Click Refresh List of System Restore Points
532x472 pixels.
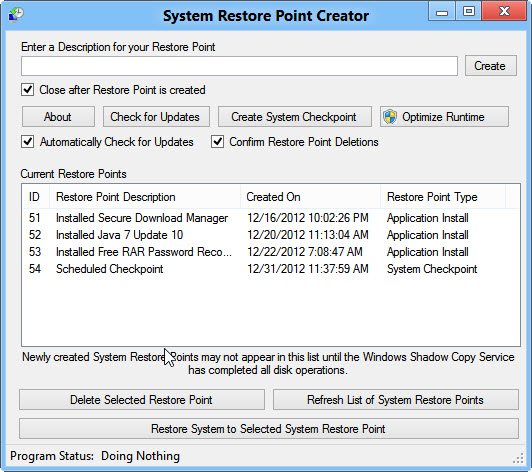tap(396, 400)
